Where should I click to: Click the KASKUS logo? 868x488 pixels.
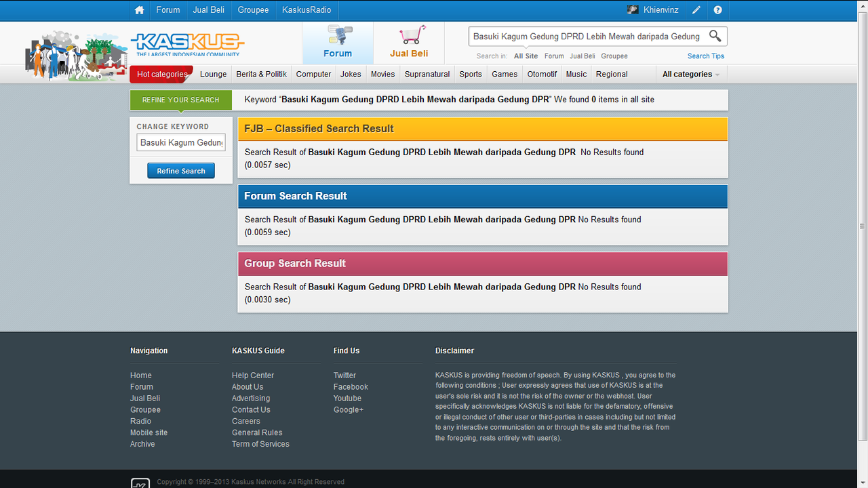[x=186, y=45]
